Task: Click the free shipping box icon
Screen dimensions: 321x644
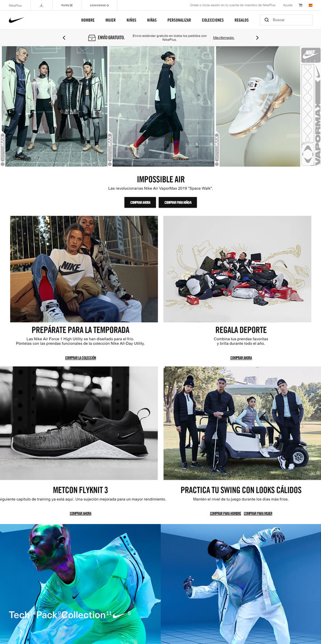Action: pyautogui.click(x=92, y=38)
